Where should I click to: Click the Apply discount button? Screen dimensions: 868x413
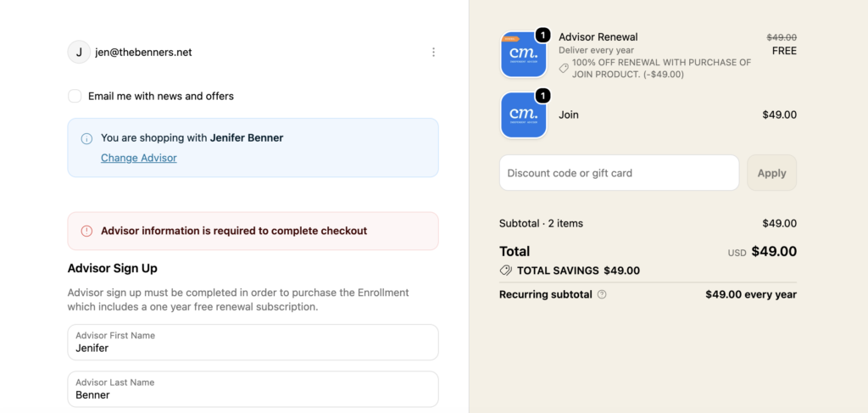tap(771, 173)
